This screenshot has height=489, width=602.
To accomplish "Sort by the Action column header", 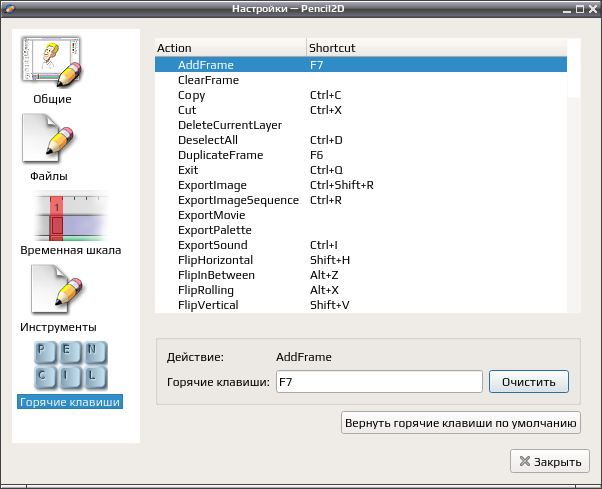I will pos(231,48).
